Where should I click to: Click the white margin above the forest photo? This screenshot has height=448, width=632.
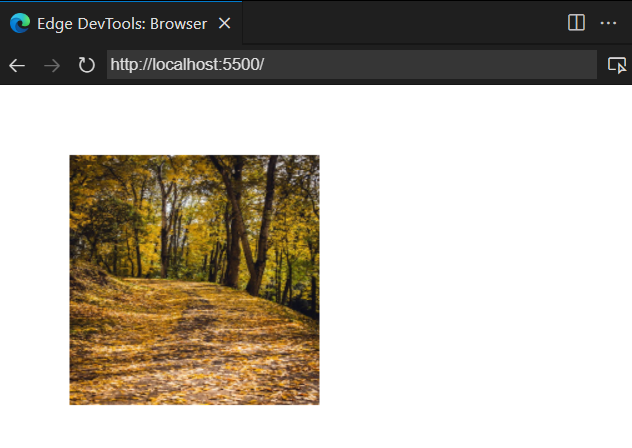[194, 120]
